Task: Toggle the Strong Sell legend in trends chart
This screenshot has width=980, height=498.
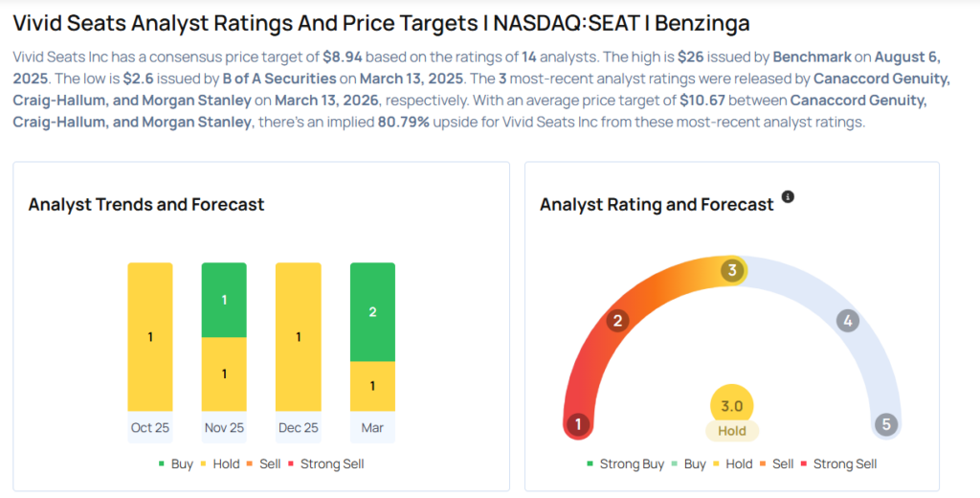Action: point(325,464)
